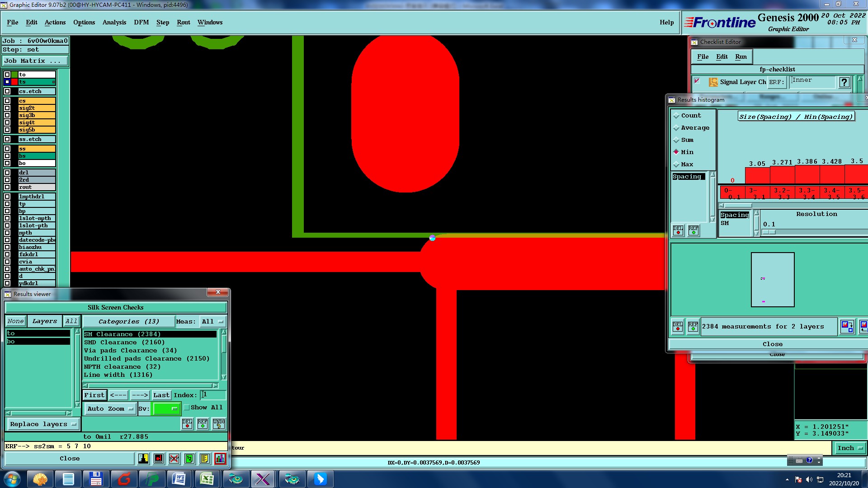Click the Last button
868x488 pixels.
(161, 395)
